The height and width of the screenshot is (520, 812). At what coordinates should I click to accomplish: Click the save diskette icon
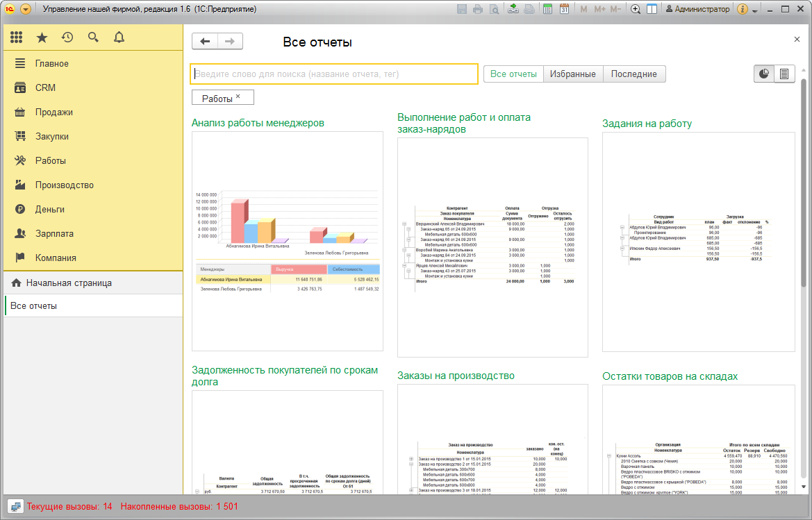coord(462,9)
